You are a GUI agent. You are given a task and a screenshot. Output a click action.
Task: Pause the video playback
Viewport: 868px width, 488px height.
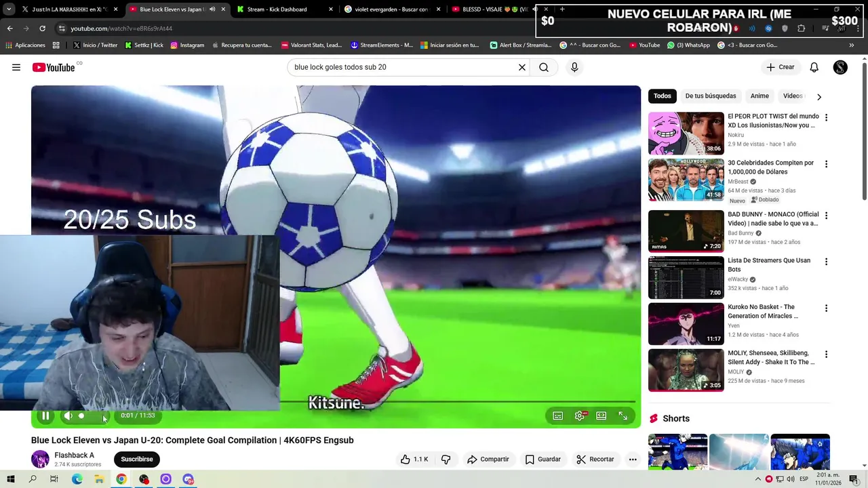click(45, 415)
